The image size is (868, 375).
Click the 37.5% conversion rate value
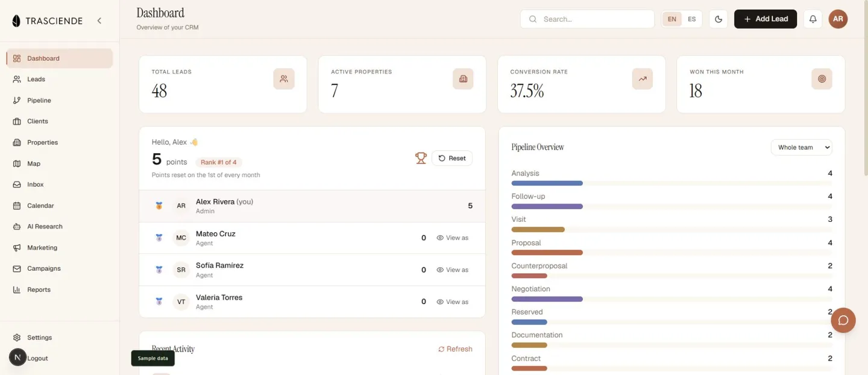(527, 91)
